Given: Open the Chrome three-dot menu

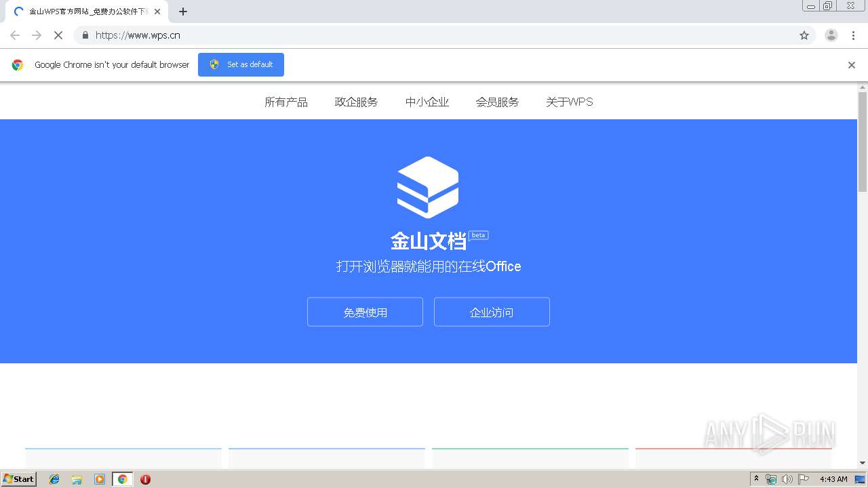Looking at the screenshot, I should 853,35.
